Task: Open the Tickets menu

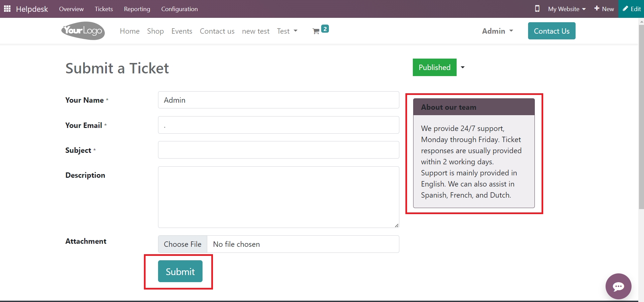Action: point(103,9)
